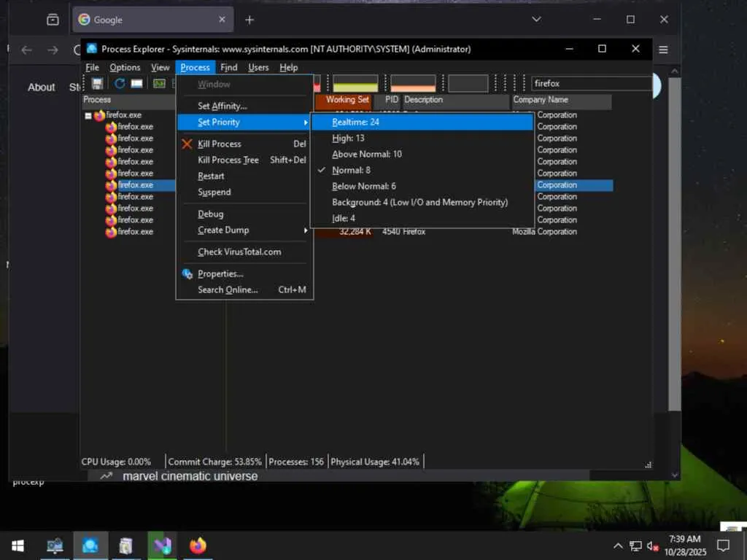
Task: Click the PID column header
Action: (x=387, y=100)
